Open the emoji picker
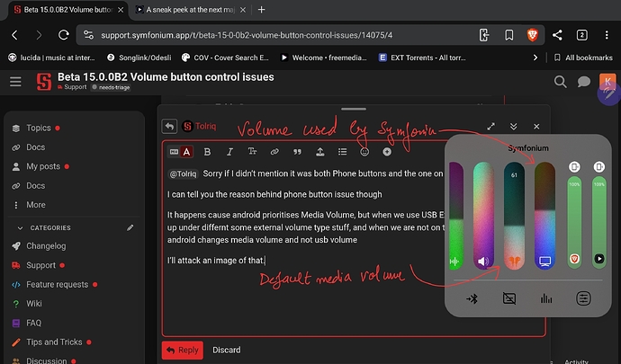The height and width of the screenshot is (364, 621). pos(364,152)
